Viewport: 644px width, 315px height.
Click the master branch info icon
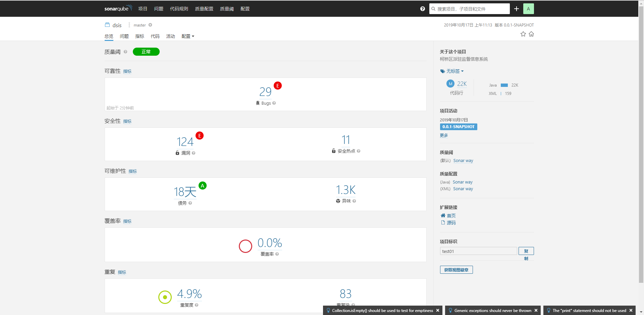[x=150, y=25]
